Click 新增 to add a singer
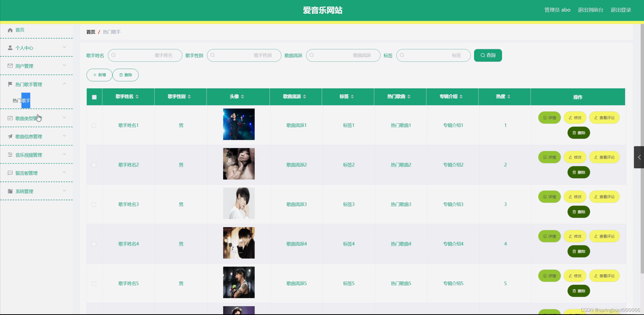Image resolution: width=644 pixels, height=315 pixels. click(99, 75)
